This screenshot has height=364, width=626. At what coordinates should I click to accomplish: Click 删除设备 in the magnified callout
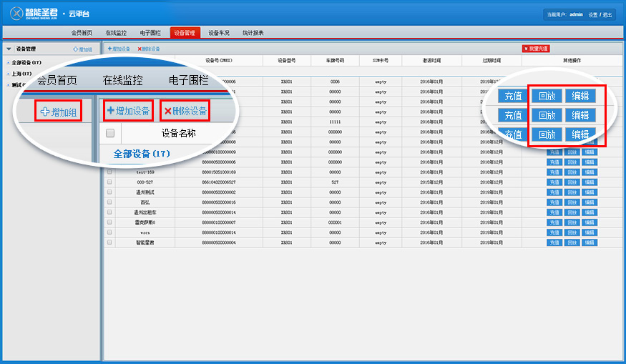pos(186,111)
